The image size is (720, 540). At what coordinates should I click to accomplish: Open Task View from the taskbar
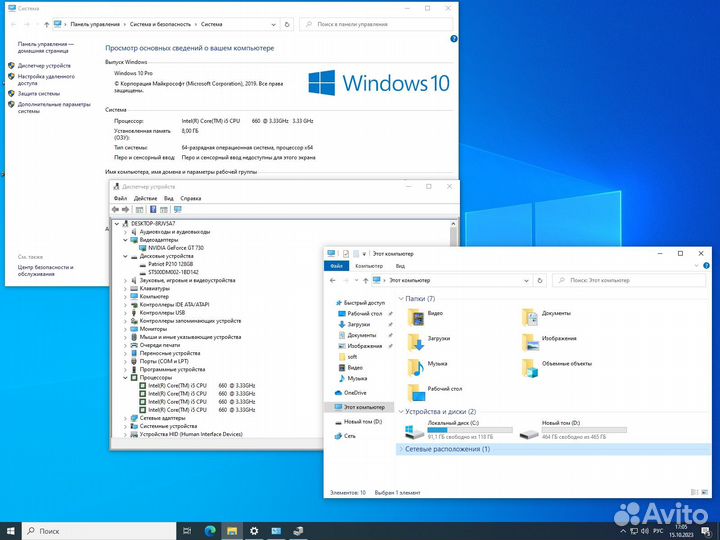pos(187,531)
